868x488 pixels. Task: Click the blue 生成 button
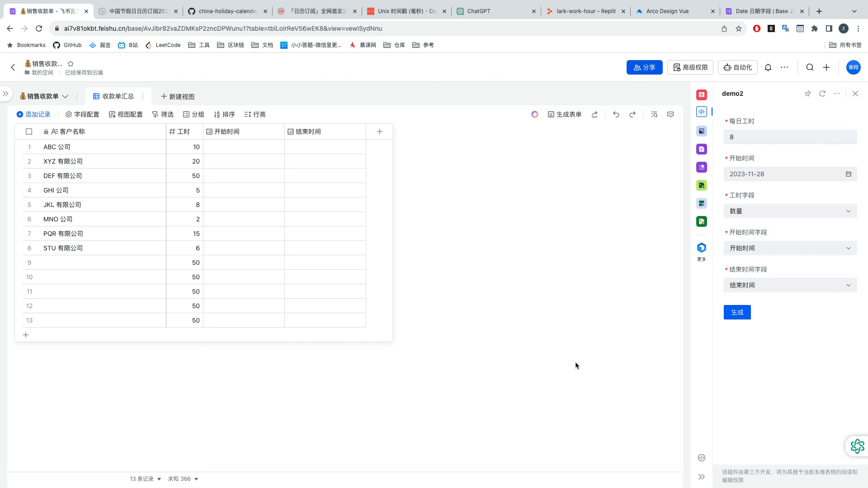(x=737, y=312)
